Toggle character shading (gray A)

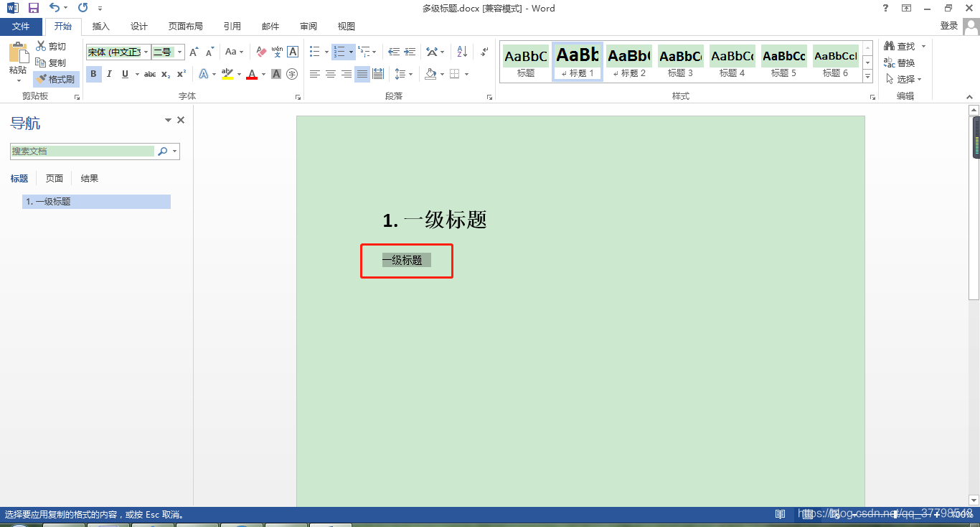[x=276, y=74]
